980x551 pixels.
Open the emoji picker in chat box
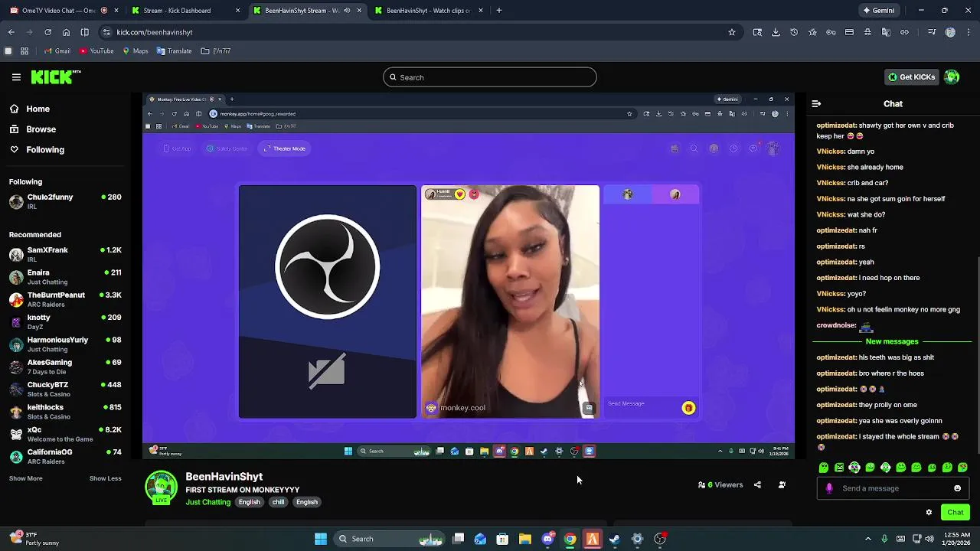957,488
